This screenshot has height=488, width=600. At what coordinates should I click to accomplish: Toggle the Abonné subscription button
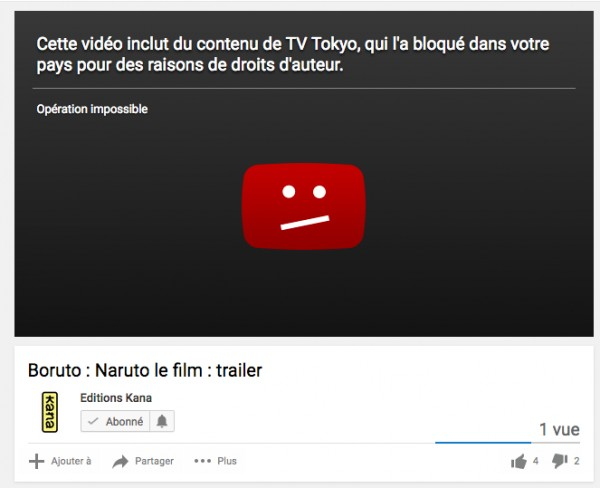pos(115,421)
